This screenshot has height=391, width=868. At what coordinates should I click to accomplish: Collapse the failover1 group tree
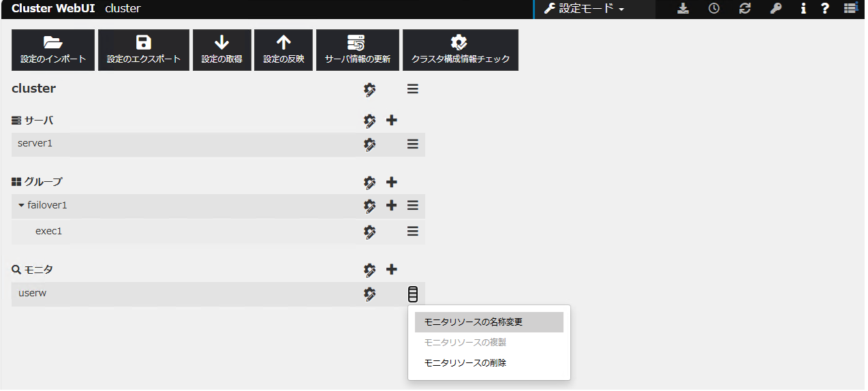[21, 206]
